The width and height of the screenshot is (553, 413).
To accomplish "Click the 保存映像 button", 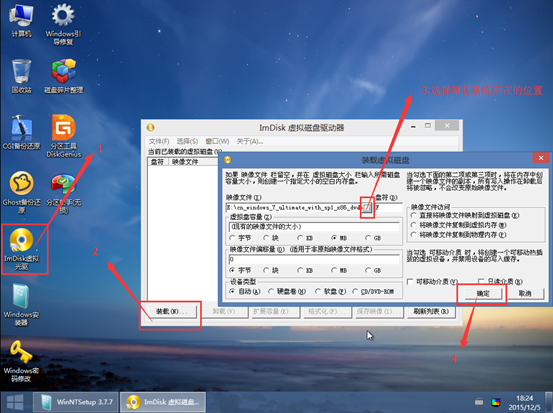I will tap(379, 311).
